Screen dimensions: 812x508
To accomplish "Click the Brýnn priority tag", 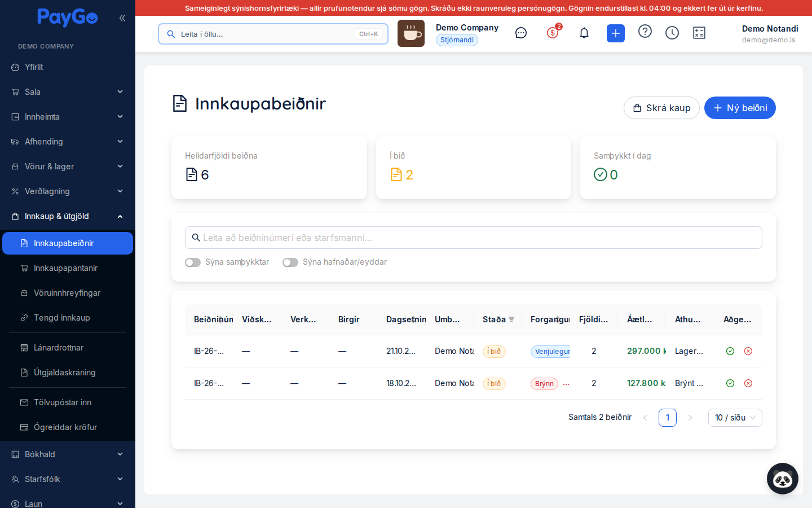I will (544, 384).
